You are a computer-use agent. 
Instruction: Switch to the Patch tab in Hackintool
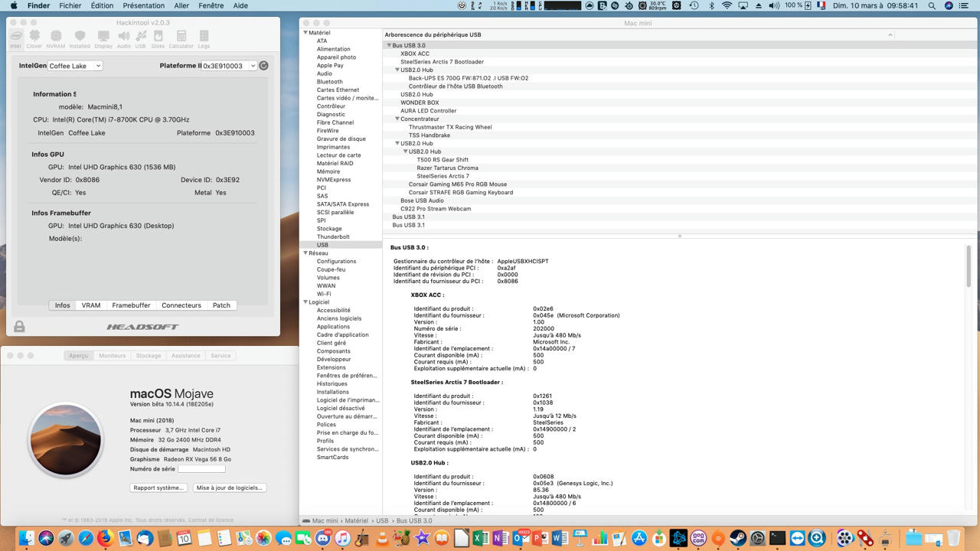(221, 305)
